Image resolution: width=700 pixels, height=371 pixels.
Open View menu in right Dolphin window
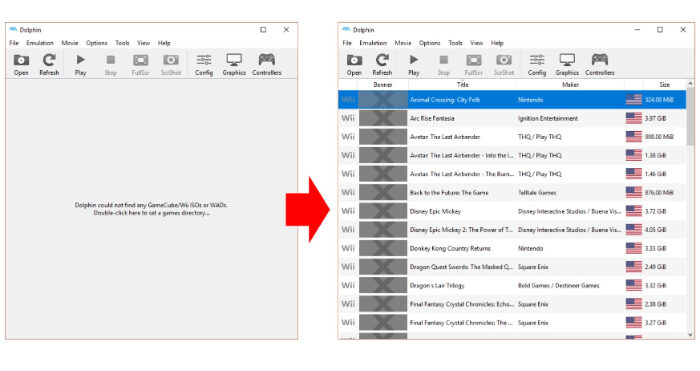(476, 43)
